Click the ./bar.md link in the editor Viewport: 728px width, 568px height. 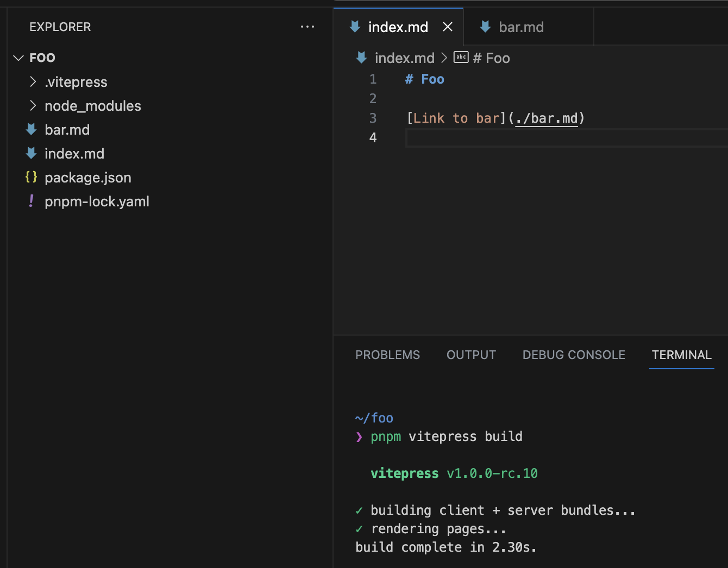545,118
